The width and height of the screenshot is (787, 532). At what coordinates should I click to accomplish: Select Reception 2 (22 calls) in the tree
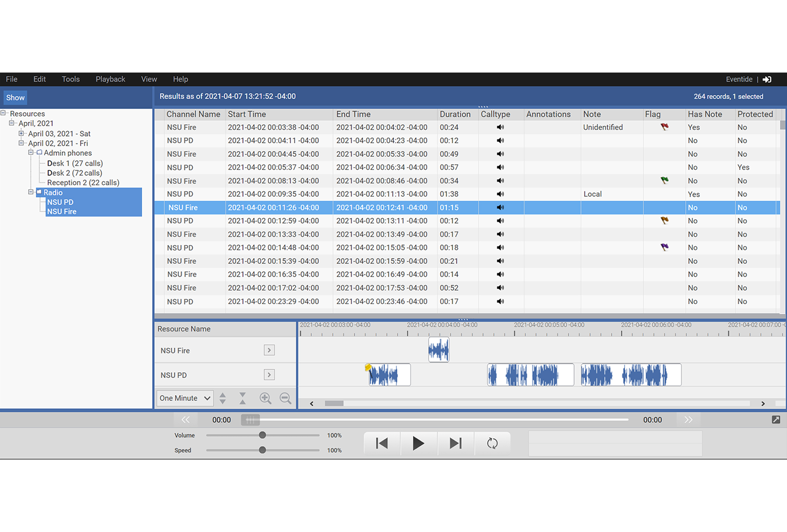pyautogui.click(x=83, y=183)
